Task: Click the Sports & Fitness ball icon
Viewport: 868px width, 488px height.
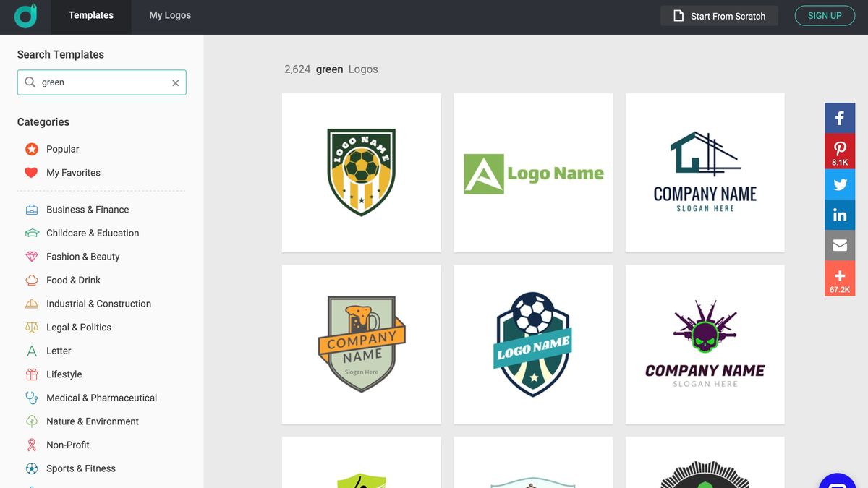Action: coord(32,468)
